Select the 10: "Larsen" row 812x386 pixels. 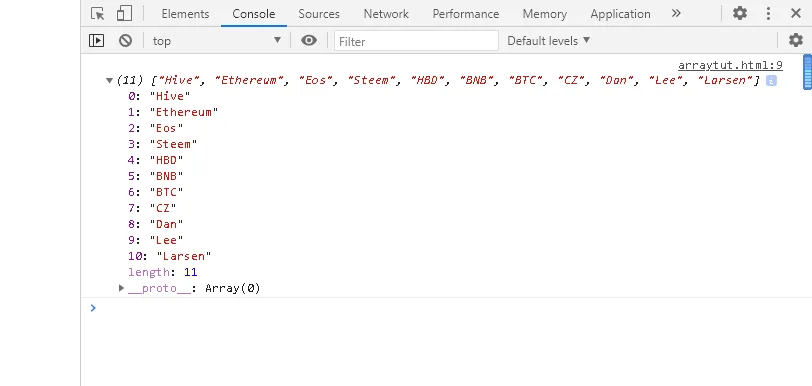click(170, 257)
